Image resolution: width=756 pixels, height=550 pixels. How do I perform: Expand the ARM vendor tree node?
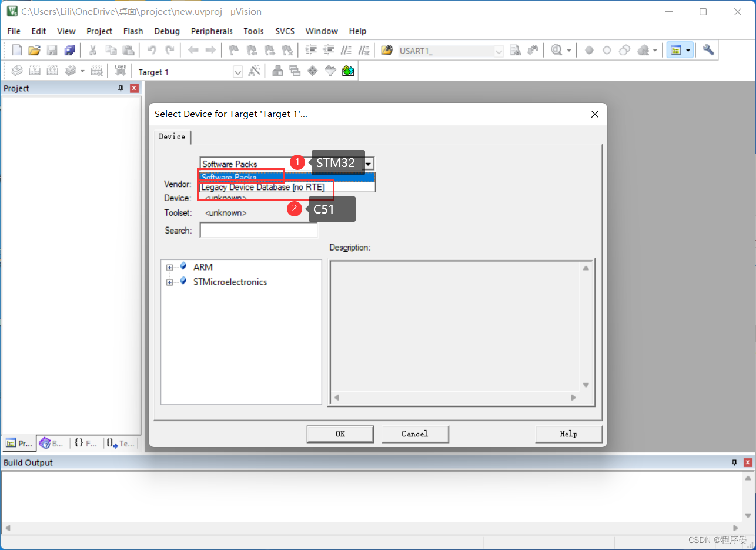point(169,267)
